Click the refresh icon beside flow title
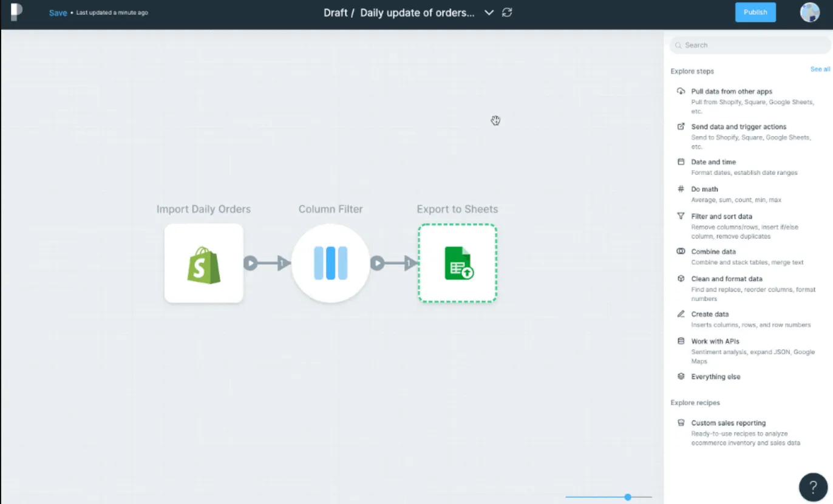Image resolution: width=833 pixels, height=504 pixels. click(507, 12)
